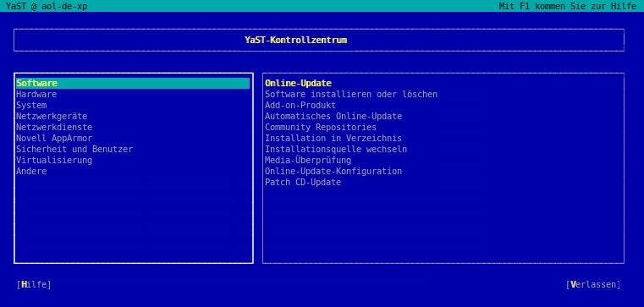644x307 pixels.
Task: Open Sicherheit und Benutzer category
Action: coord(74,149)
